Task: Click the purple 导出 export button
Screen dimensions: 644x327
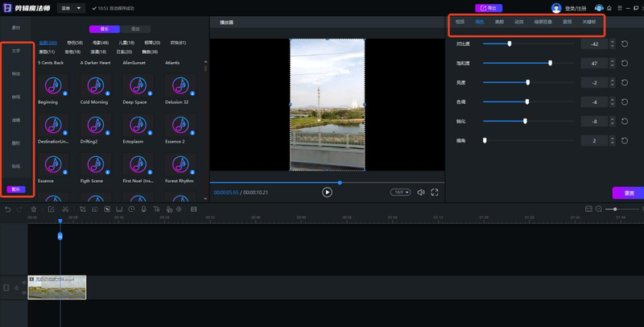Action: click(488, 8)
